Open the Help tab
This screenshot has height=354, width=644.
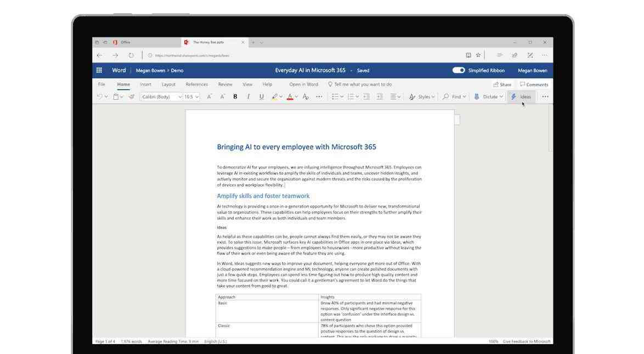tap(267, 84)
